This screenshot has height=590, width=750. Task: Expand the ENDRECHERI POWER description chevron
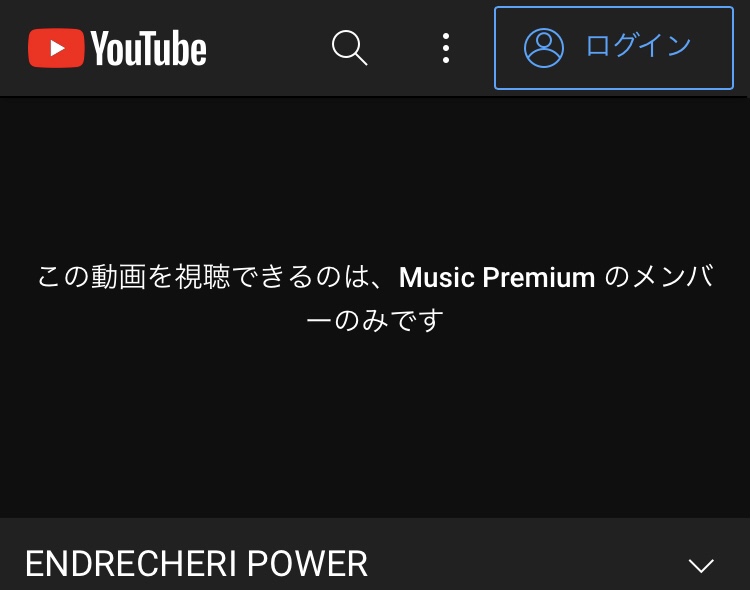click(701, 565)
